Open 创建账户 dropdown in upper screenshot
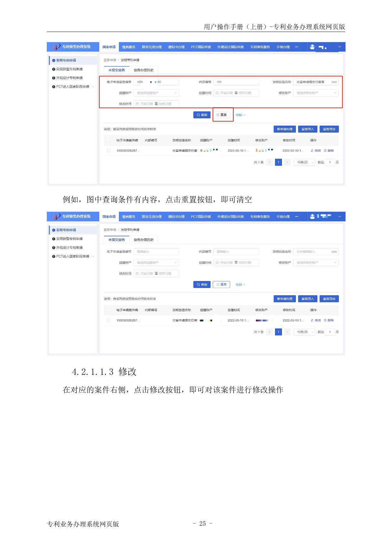Viewport: 392px width, 555px height. [x=156, y=93]
